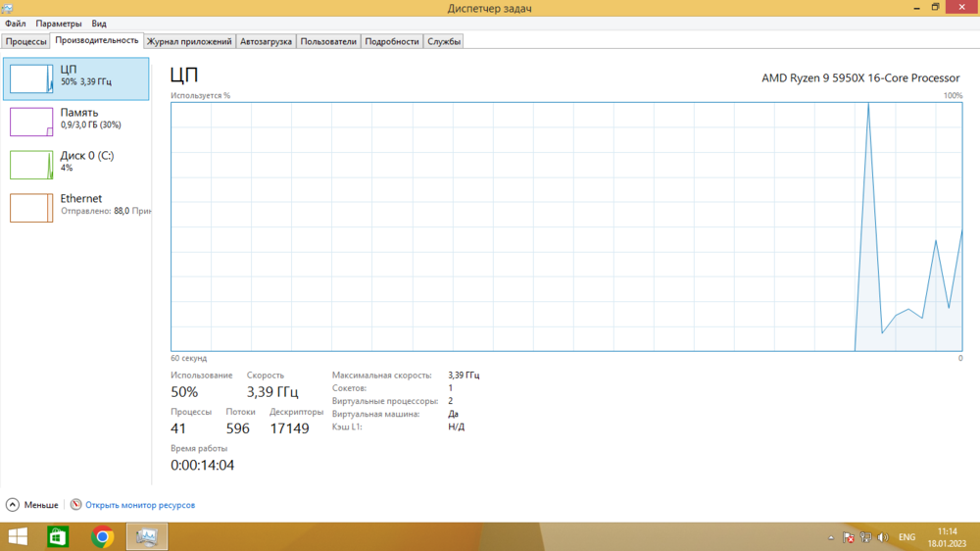980x551 pixels.
Task: Launch Google Chrome from the taskbar
Action: point(103,537)
